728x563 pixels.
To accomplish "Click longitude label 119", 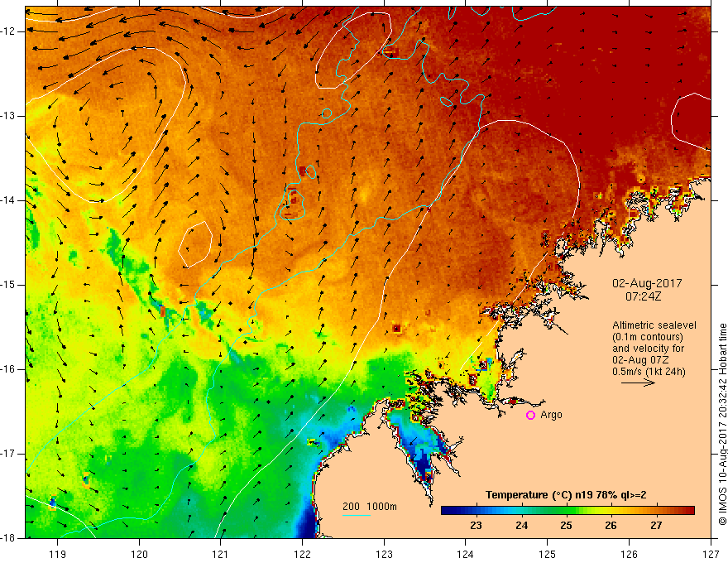I will [x=58, y=554].
